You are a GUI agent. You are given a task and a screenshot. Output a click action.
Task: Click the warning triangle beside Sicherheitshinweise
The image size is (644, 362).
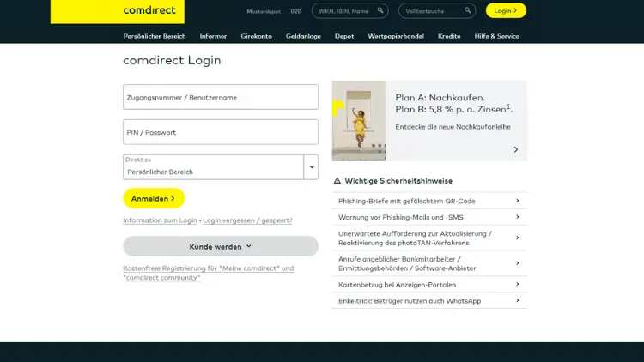[337, 181]
